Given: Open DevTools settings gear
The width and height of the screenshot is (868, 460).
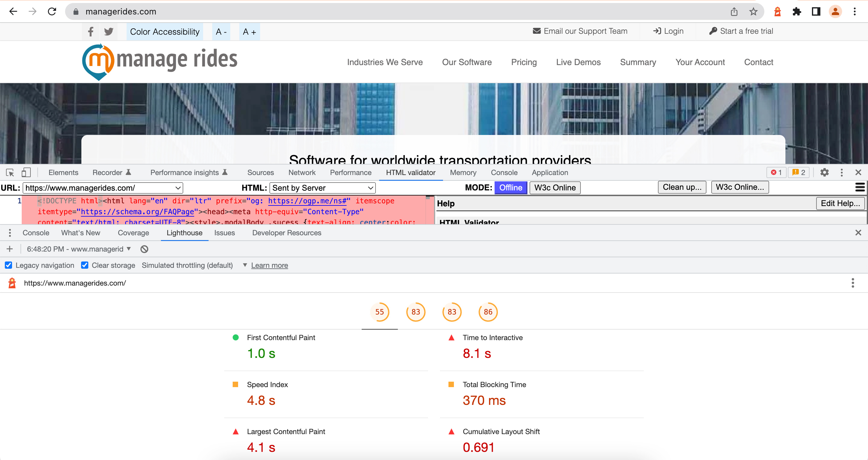Looking at the screenshot, I should pos(825,172).
